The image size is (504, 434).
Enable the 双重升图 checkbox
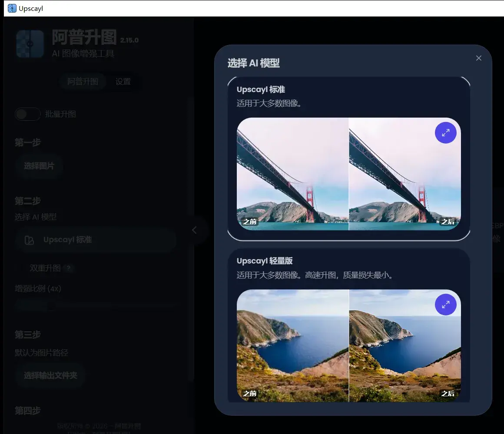click(x=21, y=268)
